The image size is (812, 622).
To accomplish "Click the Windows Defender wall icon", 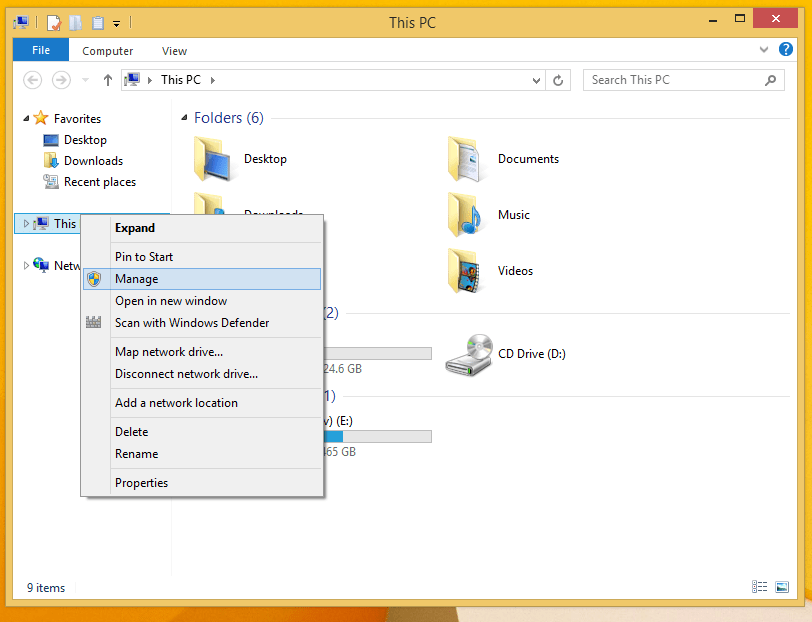I will click(x=94, y=322).
